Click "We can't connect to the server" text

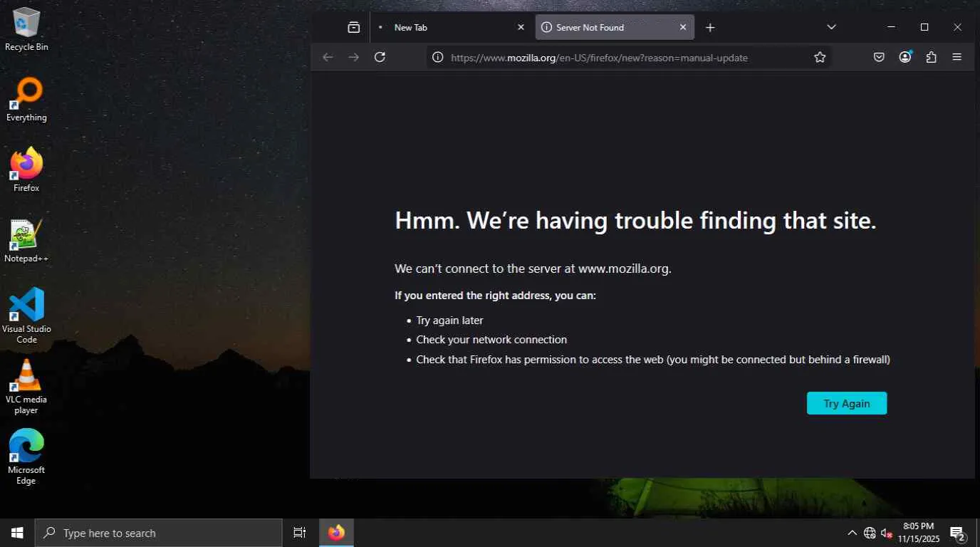pyautogui.click(x=533, y=269)
